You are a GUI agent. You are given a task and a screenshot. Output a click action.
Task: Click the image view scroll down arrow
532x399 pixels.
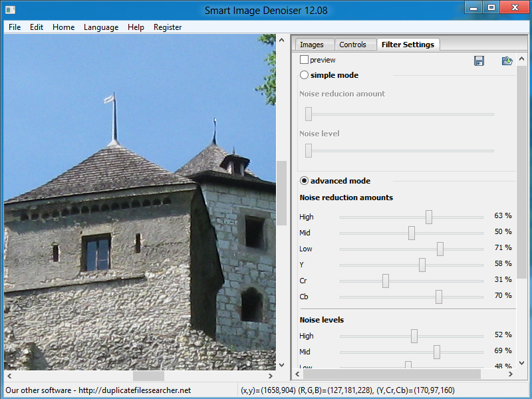281,364
